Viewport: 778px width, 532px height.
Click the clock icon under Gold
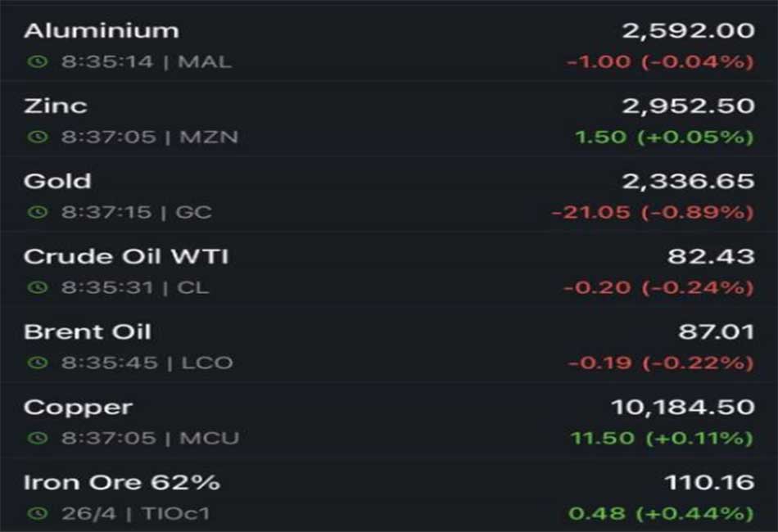37,212
